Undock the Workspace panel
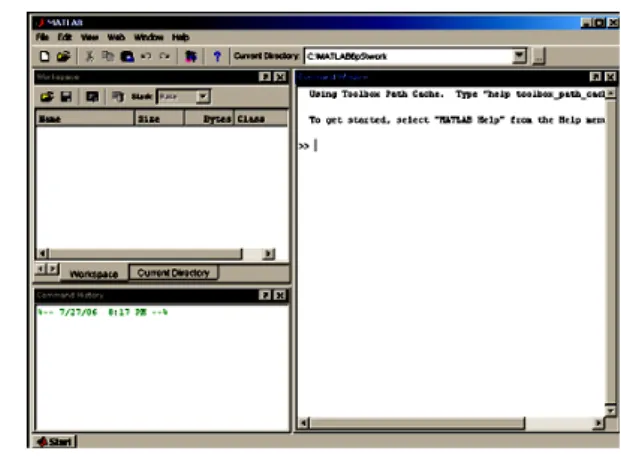Image resolution: width=621 pixels, height=460 pixels. click(x=265, y=77)
